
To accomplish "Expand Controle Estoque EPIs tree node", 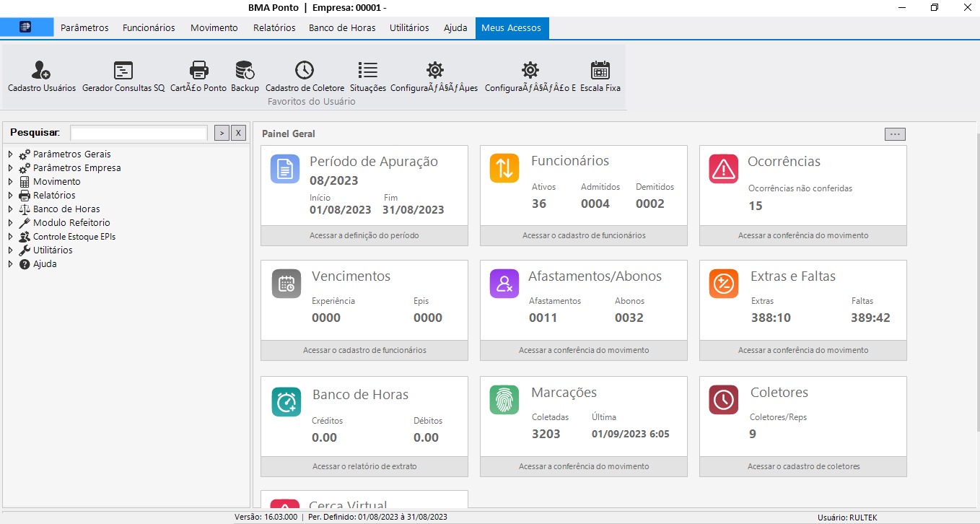I will point(11,237).
